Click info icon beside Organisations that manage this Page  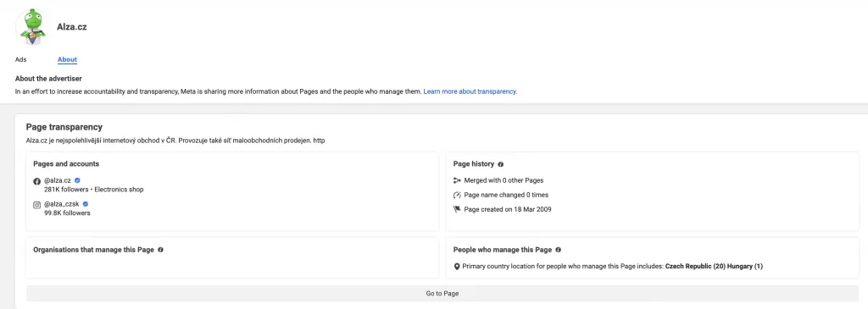click(x=160, y=250)
